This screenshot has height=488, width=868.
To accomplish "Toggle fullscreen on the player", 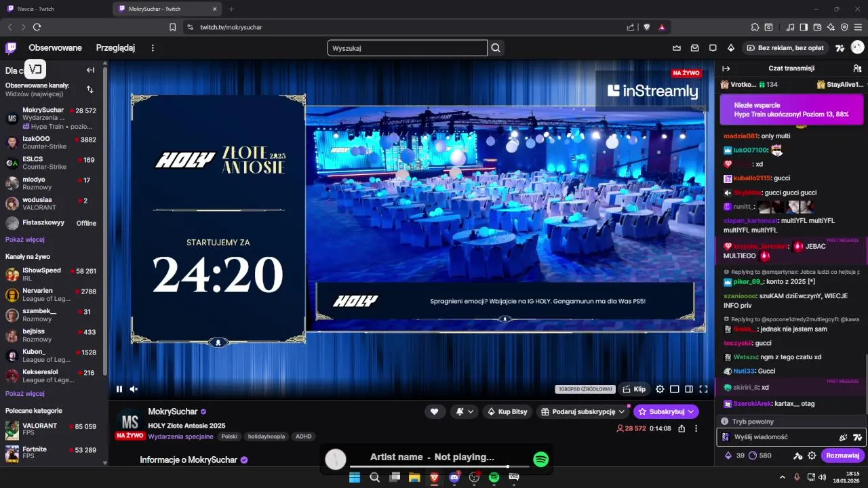I will point(703,389).
